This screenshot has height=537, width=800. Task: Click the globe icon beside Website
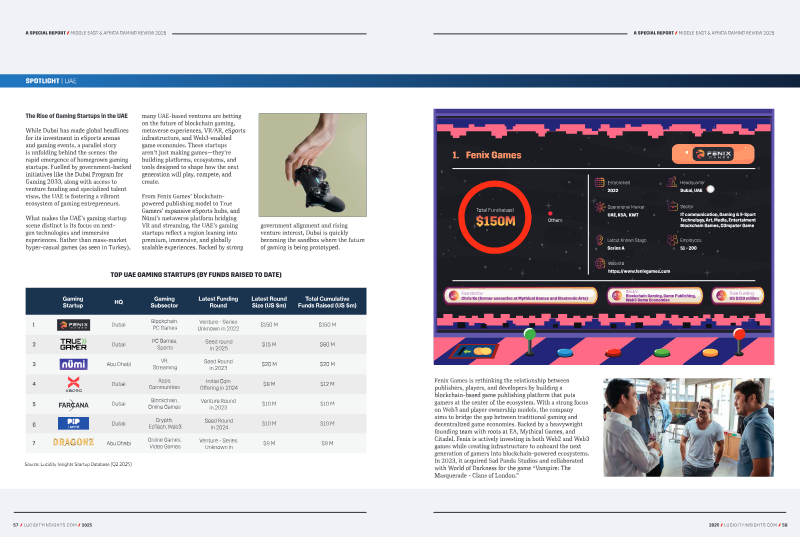(x=600, y=264)
